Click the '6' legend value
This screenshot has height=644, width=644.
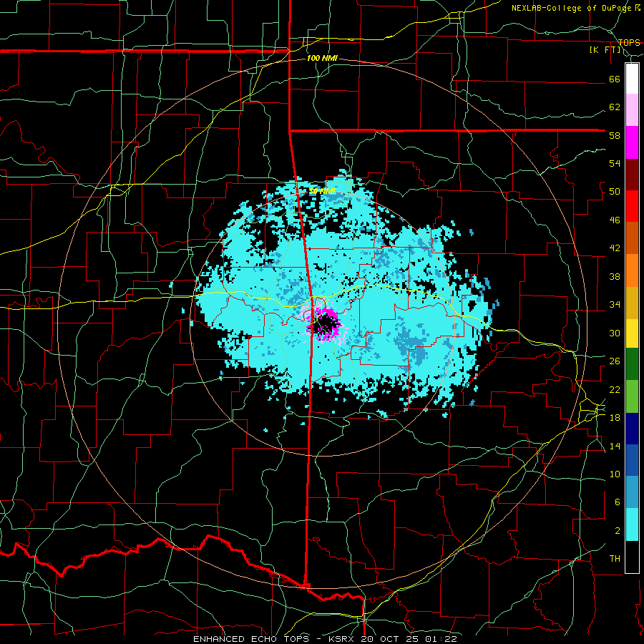618,502
